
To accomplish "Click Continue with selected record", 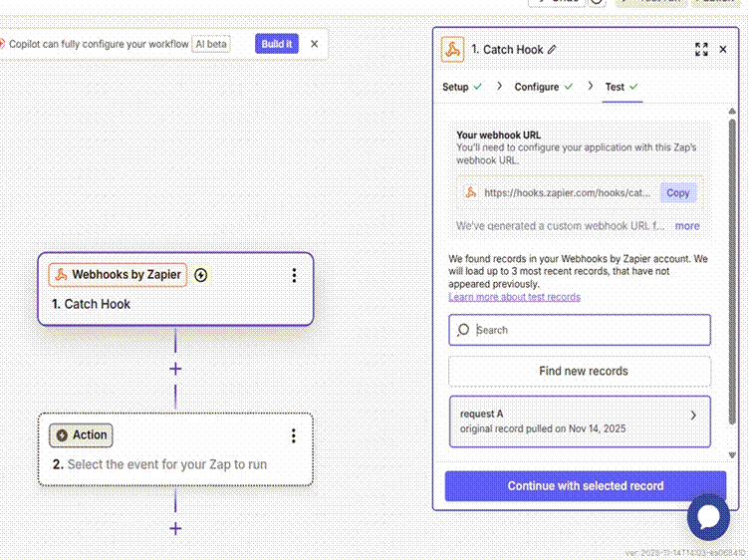I will point(586,486).
